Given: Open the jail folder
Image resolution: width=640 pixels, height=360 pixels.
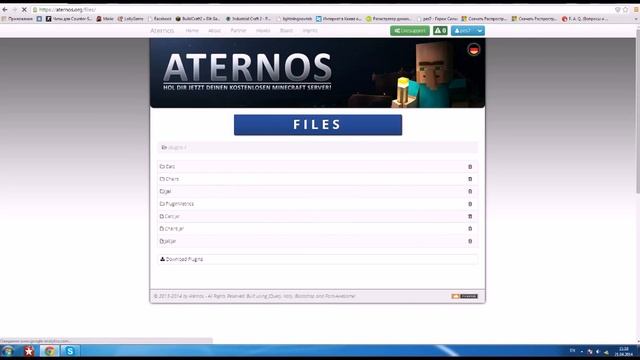Looking at the screenshot, I should click(x=166, y=191).
